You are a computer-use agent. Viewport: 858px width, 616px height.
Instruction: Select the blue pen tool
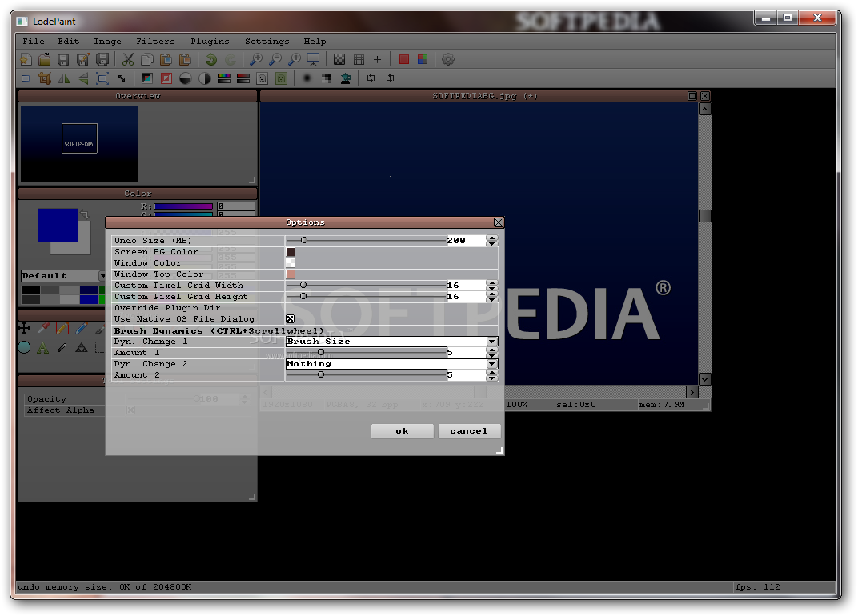click(82, 328)
